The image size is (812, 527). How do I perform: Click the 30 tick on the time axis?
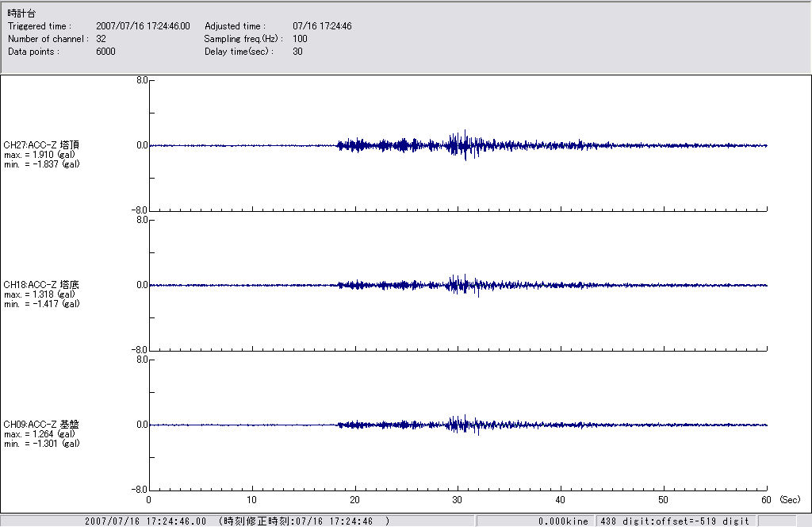(x=458, y=500)
